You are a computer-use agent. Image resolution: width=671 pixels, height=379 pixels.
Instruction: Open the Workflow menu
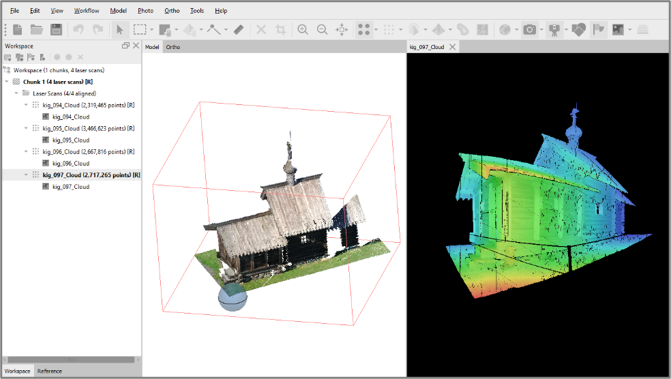pos(86,11)
